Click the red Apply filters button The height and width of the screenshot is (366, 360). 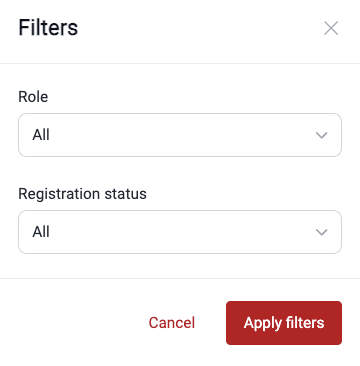tap(284, 323)
